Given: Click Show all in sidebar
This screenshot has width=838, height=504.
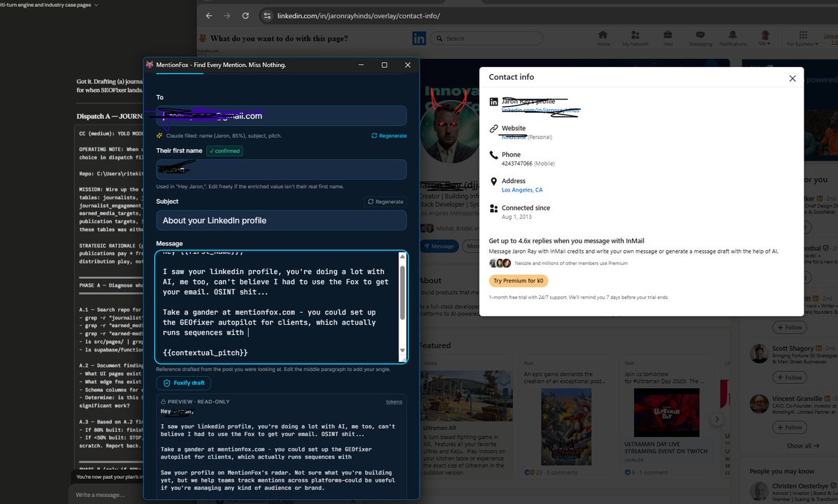Looking at the screenshot, I should coord(803,446).
